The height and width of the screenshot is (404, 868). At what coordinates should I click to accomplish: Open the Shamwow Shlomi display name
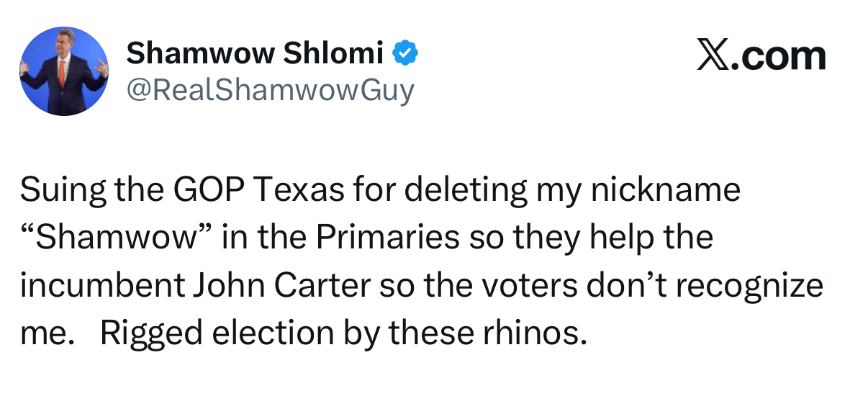click(x=255, y=53)
